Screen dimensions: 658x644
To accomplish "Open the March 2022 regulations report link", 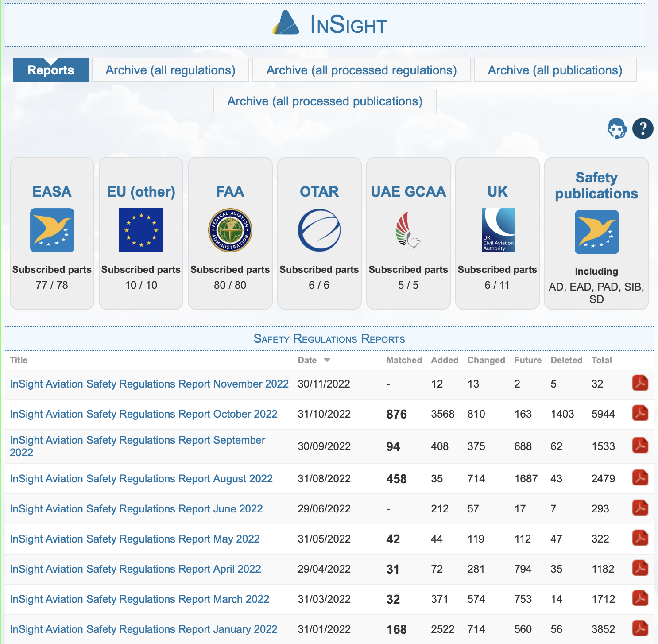I will click(139, 599).
